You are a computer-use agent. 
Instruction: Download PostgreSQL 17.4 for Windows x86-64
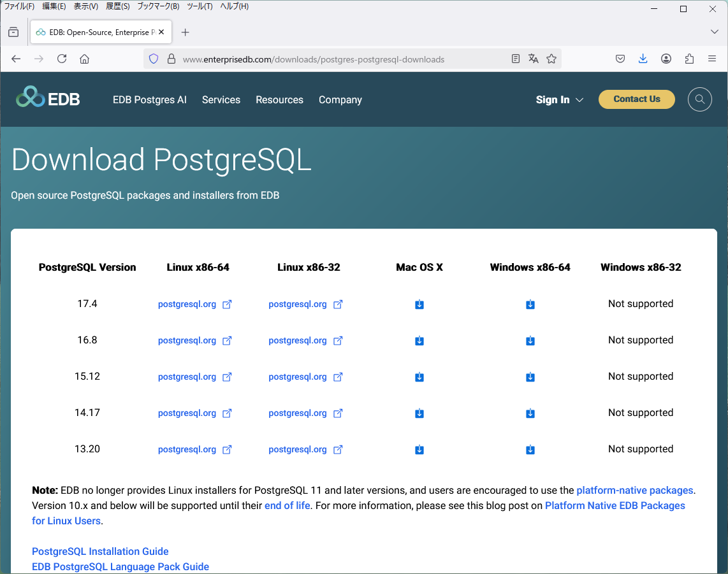(530, 305)
